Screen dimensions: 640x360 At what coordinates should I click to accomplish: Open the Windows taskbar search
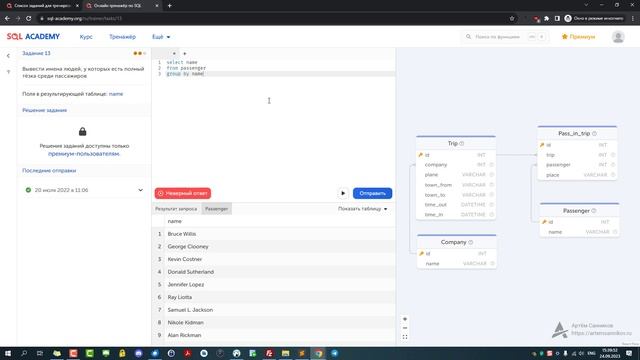24,353
